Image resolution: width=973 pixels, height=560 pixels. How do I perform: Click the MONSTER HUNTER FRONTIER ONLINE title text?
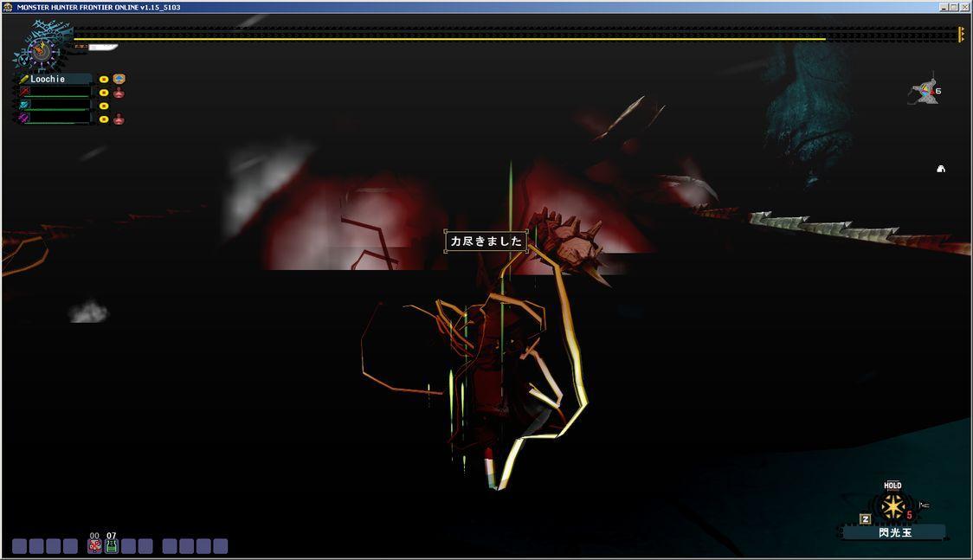click(99, 8)
